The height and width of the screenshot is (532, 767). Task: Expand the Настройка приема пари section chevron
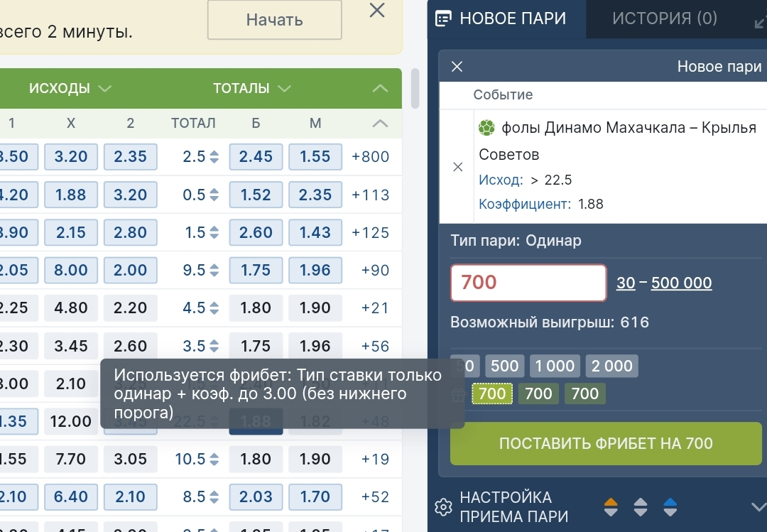(757, 506)
